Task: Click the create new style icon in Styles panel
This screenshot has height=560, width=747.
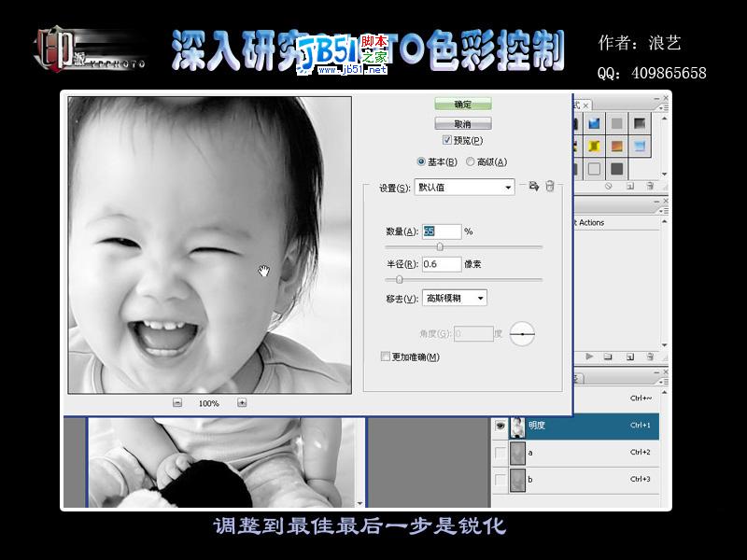Action: click(629, 186)
